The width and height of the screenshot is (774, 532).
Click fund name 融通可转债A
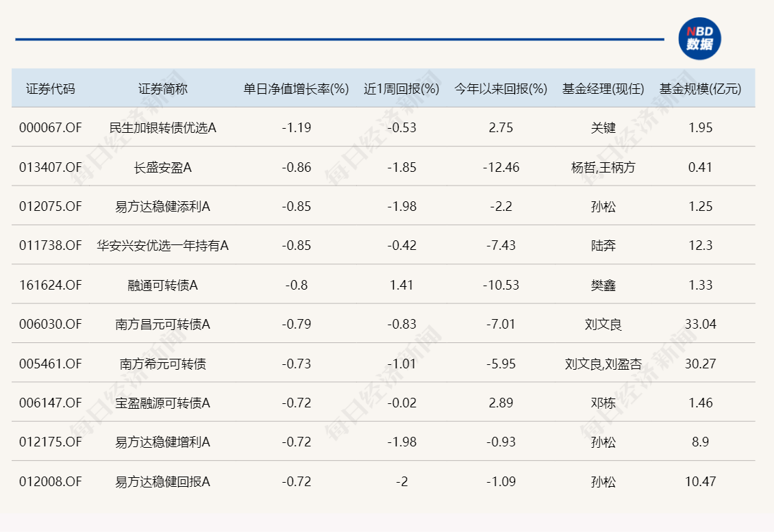[x=162, y=286]
